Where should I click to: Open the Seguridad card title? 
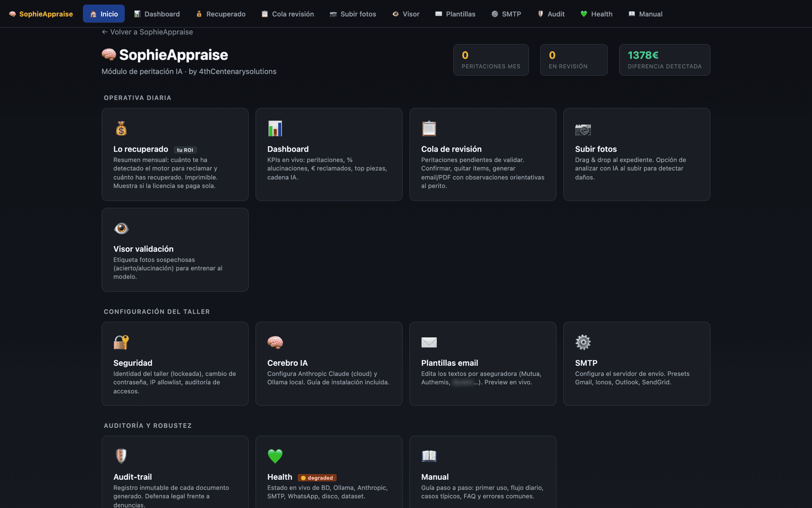click(x=133, y=363)
